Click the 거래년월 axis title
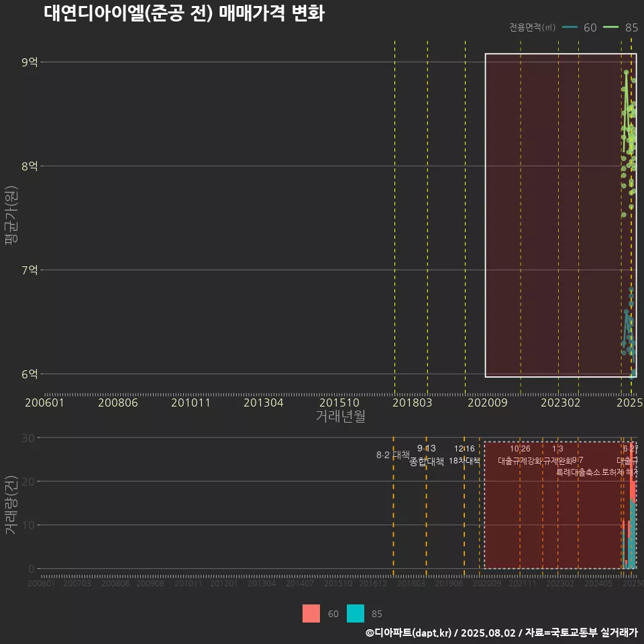The image size is (644, 644). click(x=341, y=416)
